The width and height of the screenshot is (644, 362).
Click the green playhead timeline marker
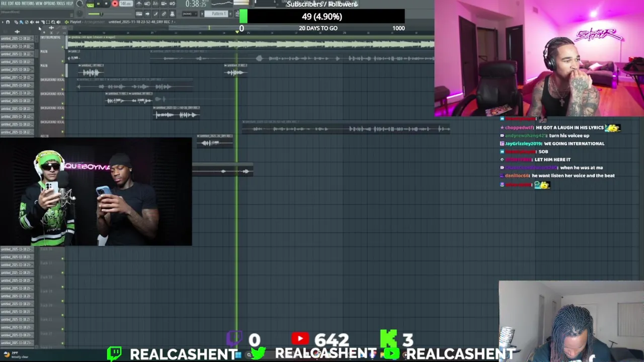[237, 31]
